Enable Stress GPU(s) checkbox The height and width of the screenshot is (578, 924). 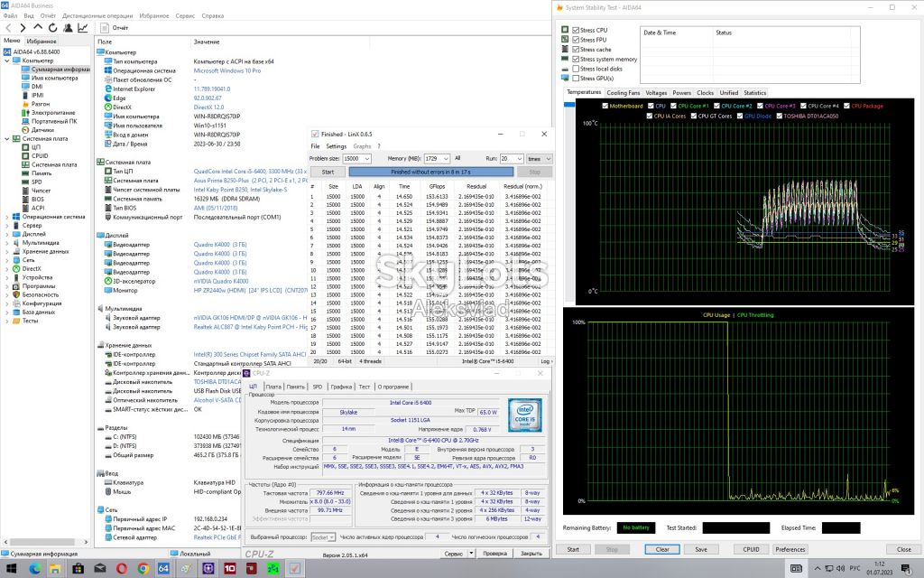(x=576, y=78)
